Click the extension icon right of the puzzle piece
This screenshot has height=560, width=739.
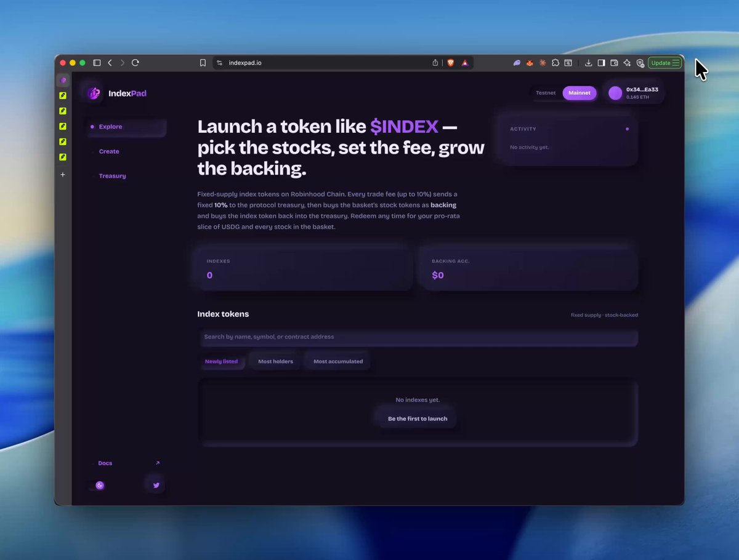pyautogui.click(x=568, y=63)
